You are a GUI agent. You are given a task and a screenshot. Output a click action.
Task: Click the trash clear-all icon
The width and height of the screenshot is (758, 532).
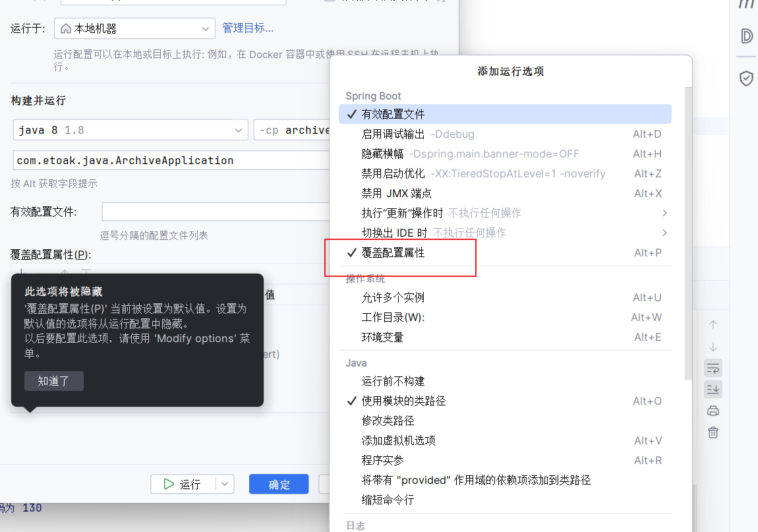[x=713, y=432]
